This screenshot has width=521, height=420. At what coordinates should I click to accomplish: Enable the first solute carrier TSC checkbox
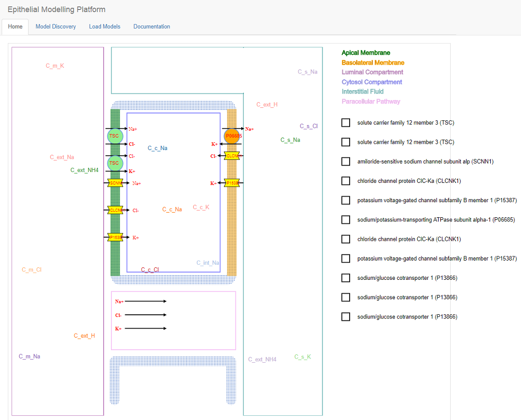click(345, 122)
